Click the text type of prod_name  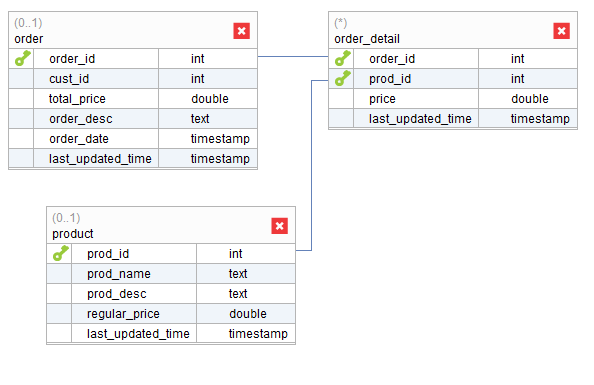pyautogui.click(x=238, y=274)
